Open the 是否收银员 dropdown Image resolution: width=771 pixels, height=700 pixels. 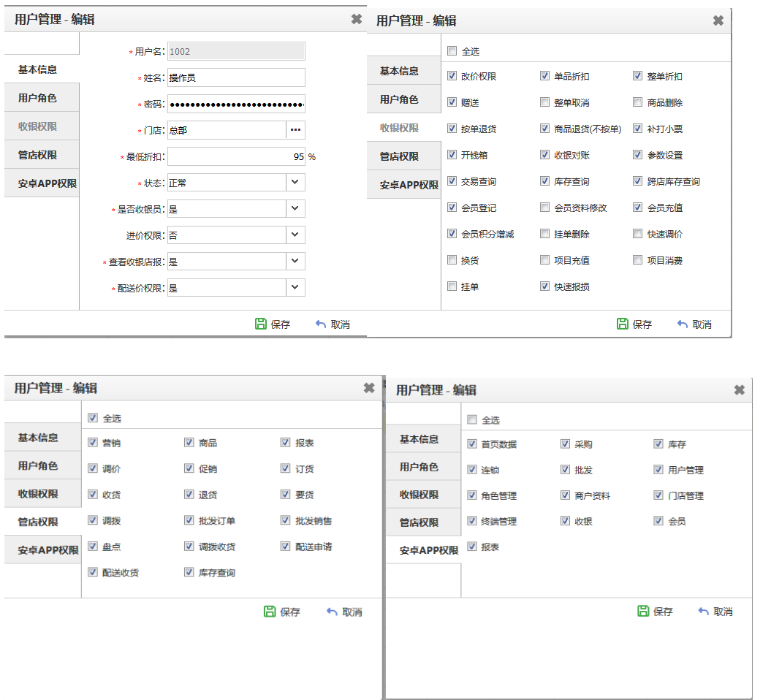[295, 208]
